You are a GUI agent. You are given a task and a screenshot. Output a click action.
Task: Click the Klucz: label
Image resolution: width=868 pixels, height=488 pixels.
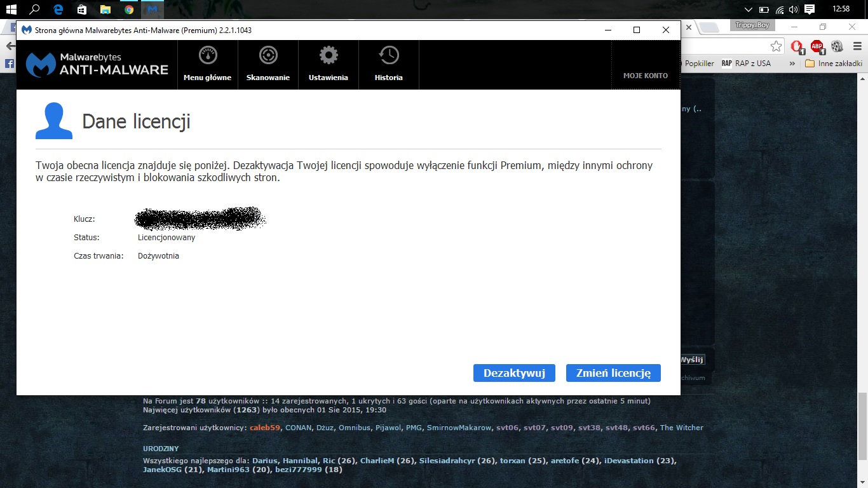coord(84,219)
